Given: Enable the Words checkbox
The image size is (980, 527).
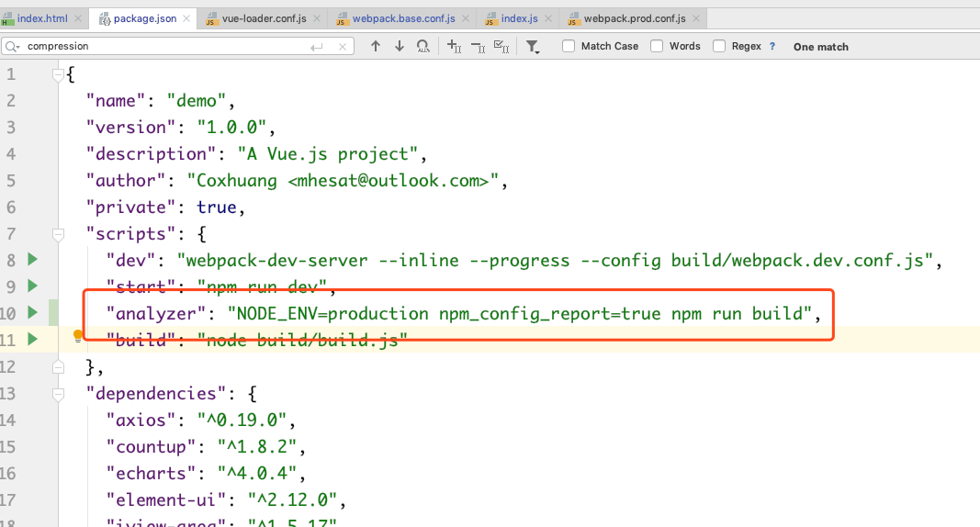Looking at the screenshot, I should [x=657, y=46].
